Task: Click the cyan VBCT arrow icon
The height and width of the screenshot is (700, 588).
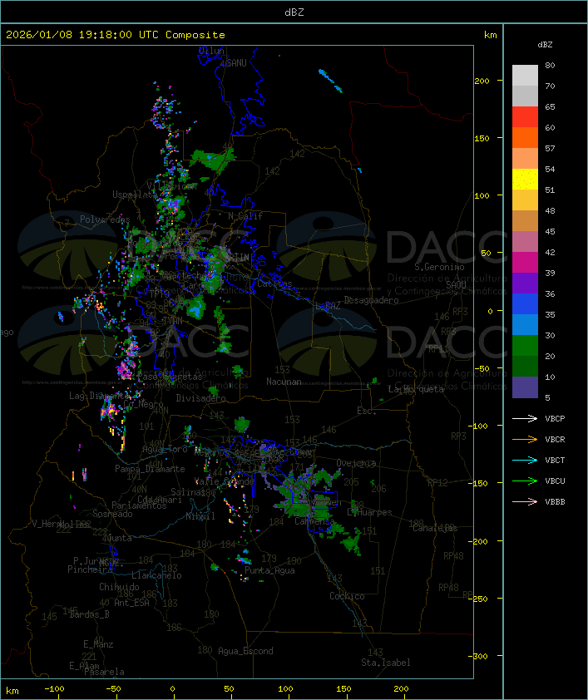Action: (x=526, y=461)
